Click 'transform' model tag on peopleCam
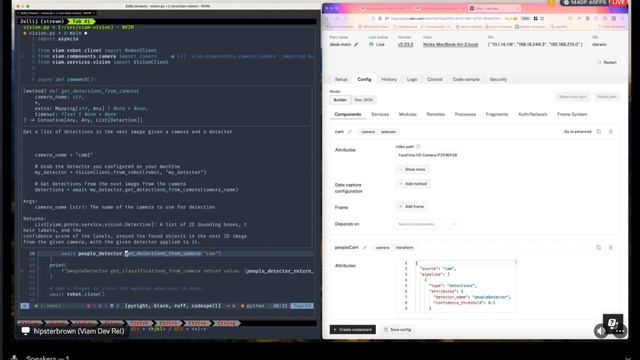Viewport: 640px width, 360px height. click(404, 247)
